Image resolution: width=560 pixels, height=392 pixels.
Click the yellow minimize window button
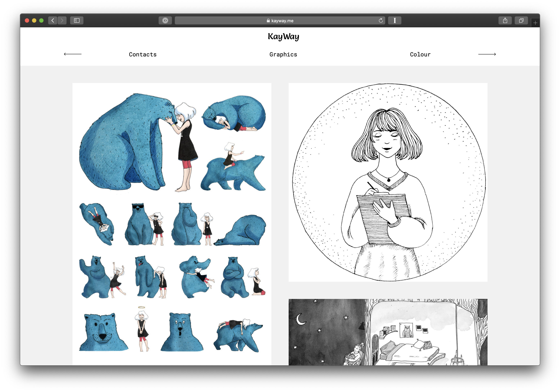pos(34,20)
